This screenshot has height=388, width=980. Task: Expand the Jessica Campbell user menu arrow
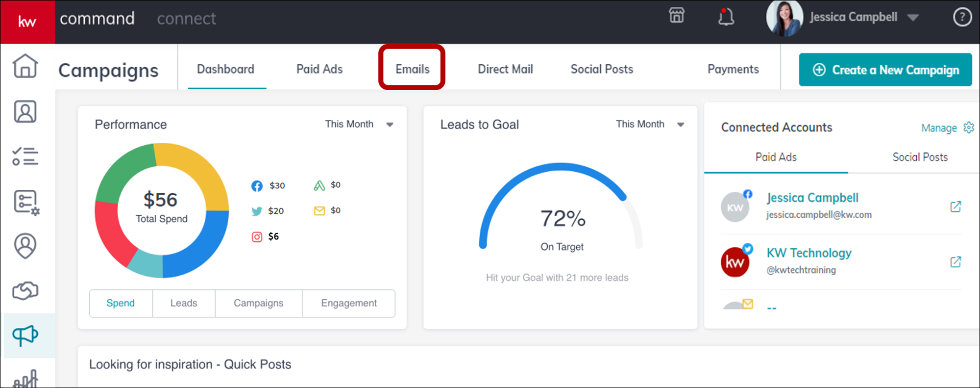912,18
